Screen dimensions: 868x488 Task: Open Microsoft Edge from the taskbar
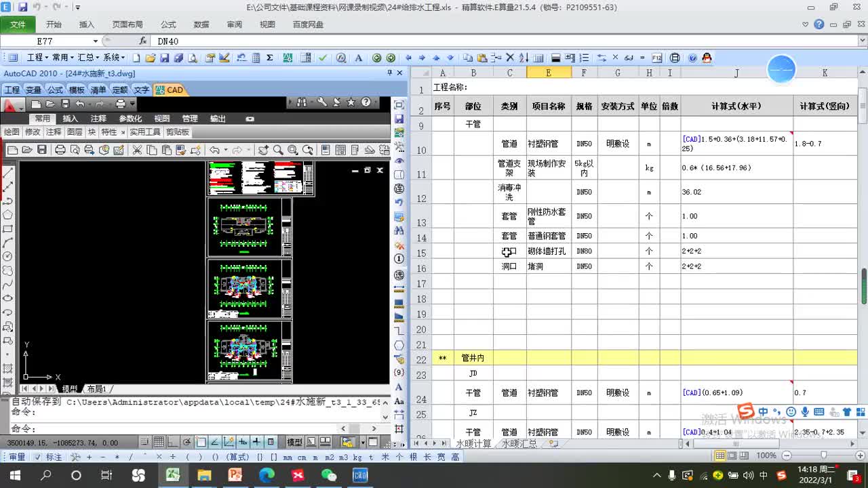coord(267,475)
